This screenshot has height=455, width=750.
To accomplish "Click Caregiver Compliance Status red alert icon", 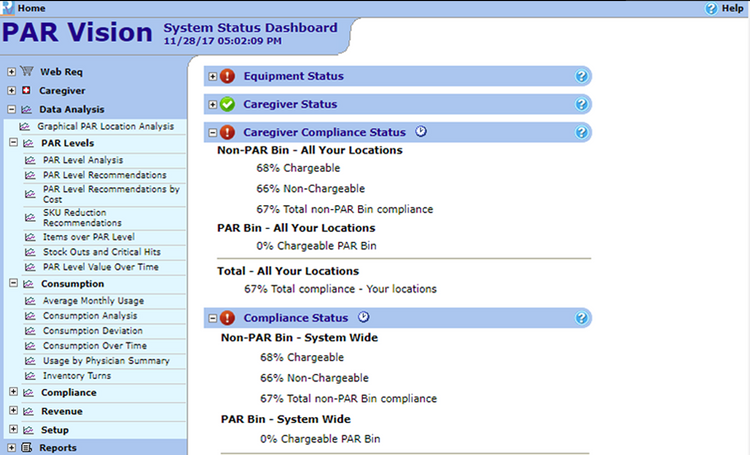I will (x=228, y=132).
